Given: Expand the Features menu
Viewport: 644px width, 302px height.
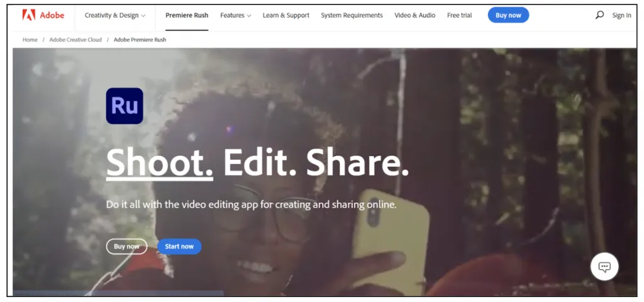Looking at the screenshot, I should click(x=236, y=15).
